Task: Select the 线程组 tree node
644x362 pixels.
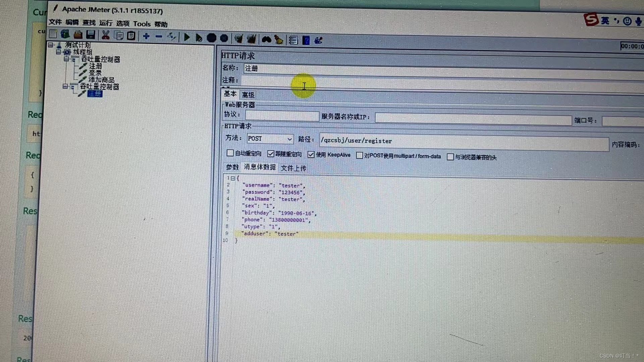Action: (x=83, y=52)
